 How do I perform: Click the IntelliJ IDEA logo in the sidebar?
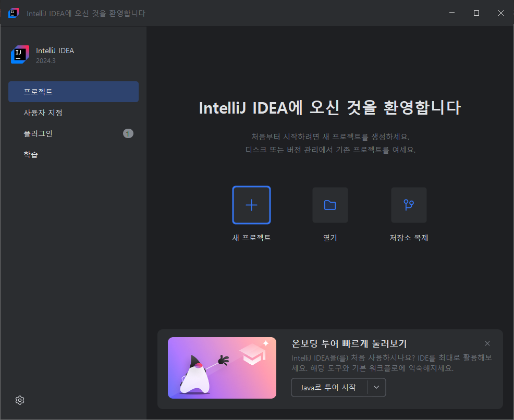(x=20, y=54)
